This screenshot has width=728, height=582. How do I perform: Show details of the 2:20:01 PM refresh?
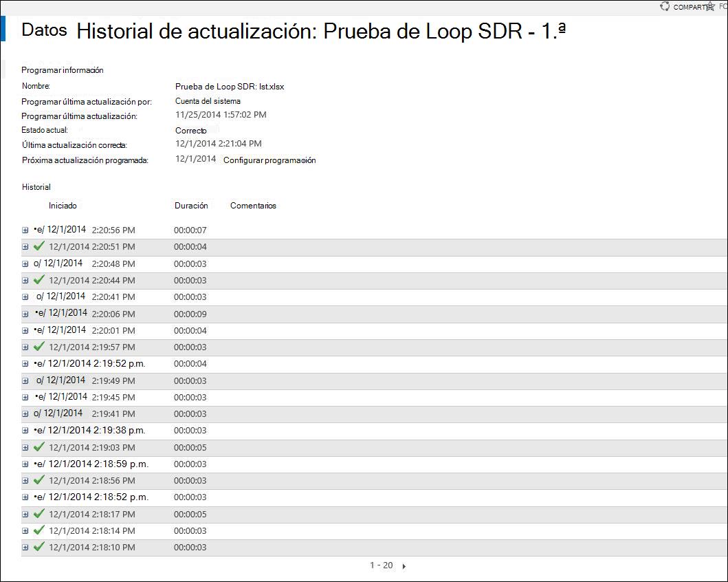click(25, 331)
